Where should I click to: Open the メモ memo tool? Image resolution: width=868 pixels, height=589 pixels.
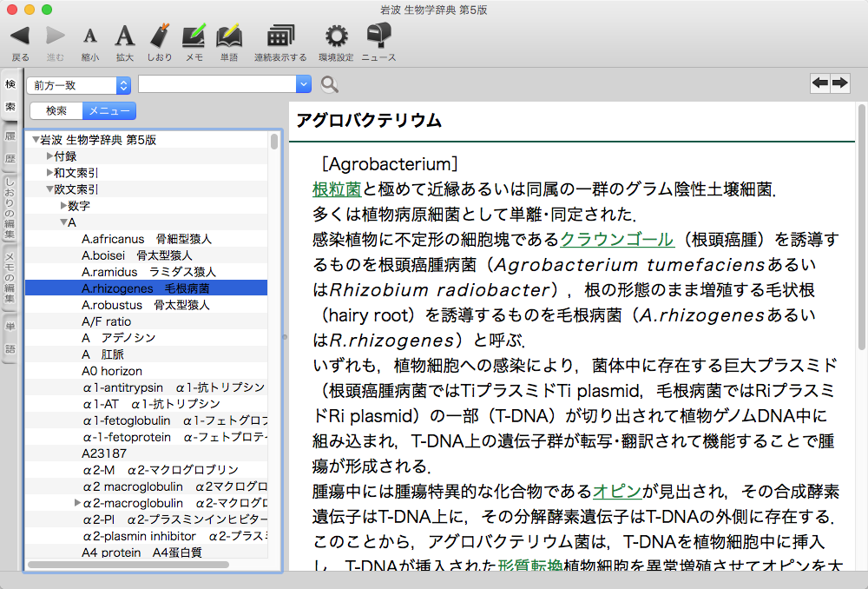[x=194, y=36]
